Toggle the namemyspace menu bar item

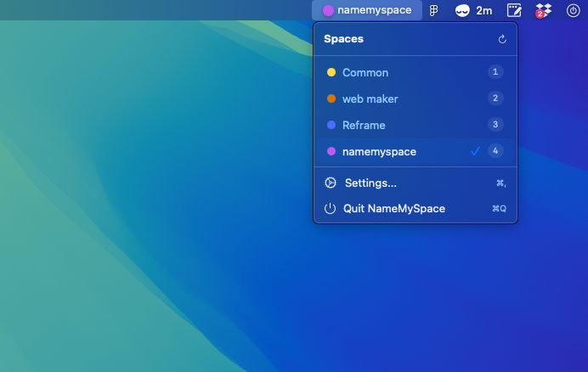367,10
